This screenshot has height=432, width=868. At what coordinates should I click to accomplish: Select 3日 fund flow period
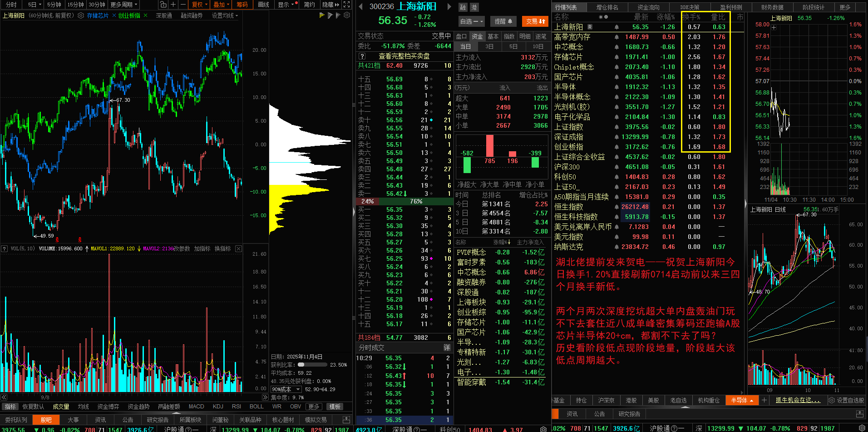489,46
